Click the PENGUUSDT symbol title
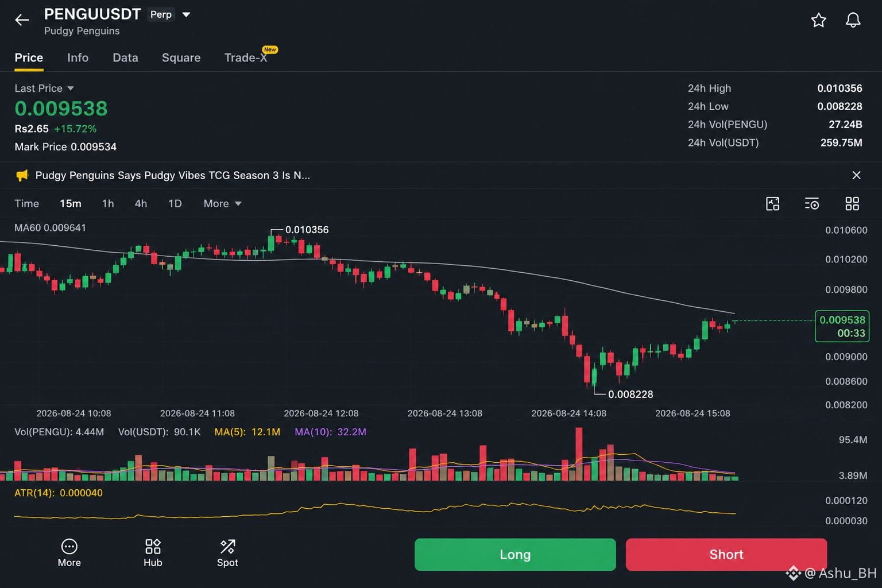Screen dimensions: 882x588 coord(92,14)
